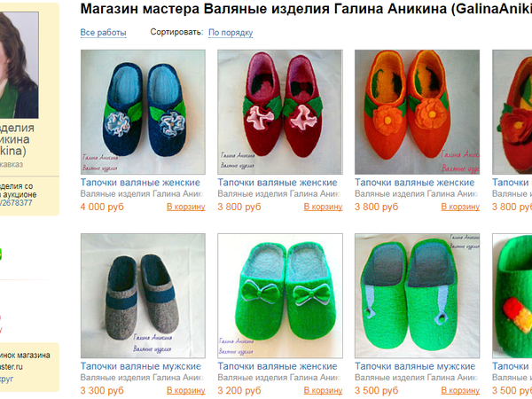Screen dimensions: 532x399
Task: Open partially visible red slippers thumbnail
Action: [x=512, y=112]
